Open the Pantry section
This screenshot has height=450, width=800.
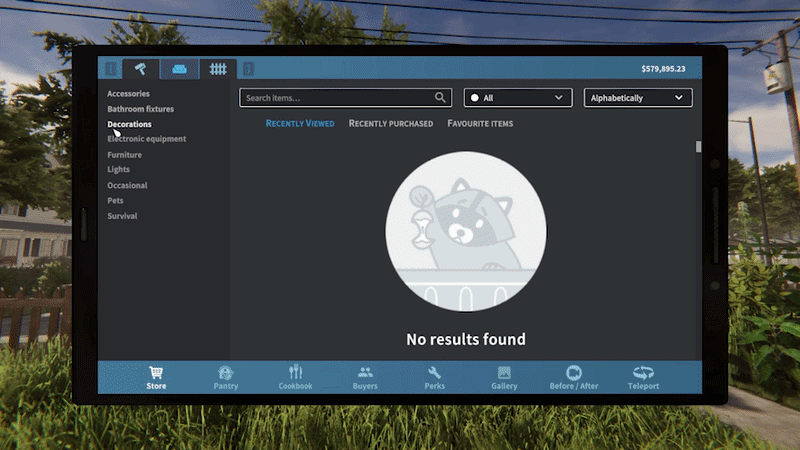226,372
